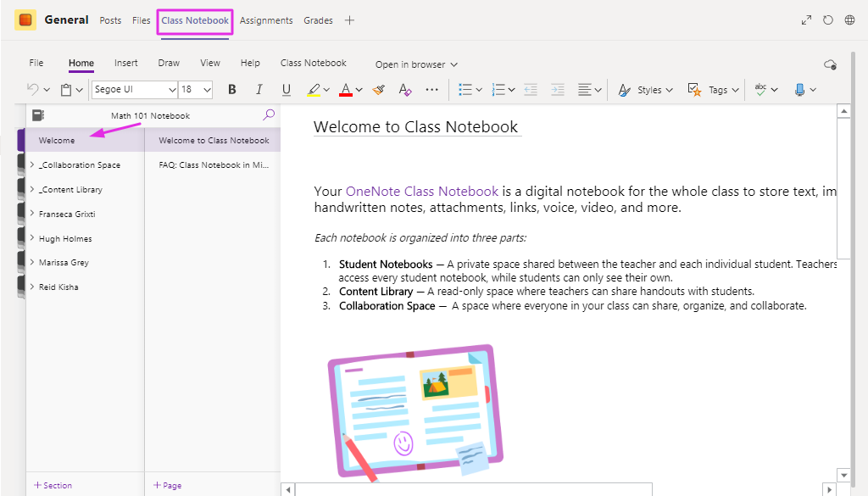Expand Franseca Grixti's notebook
The width and height of the screenshot is (868, 496).
point(31,213)
